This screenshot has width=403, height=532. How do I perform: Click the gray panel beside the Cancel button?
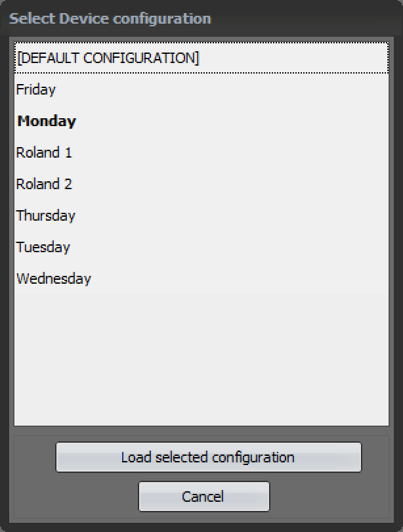pyautogui.click(x=329, y=497)
